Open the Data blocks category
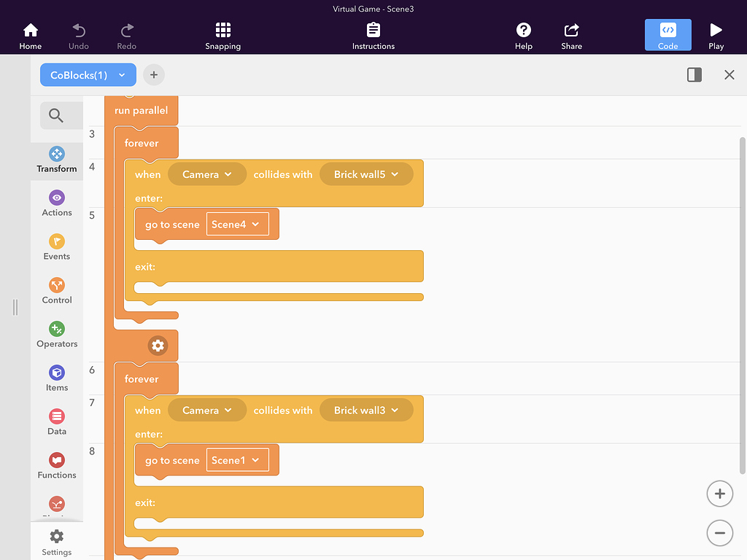 (57, 422)
